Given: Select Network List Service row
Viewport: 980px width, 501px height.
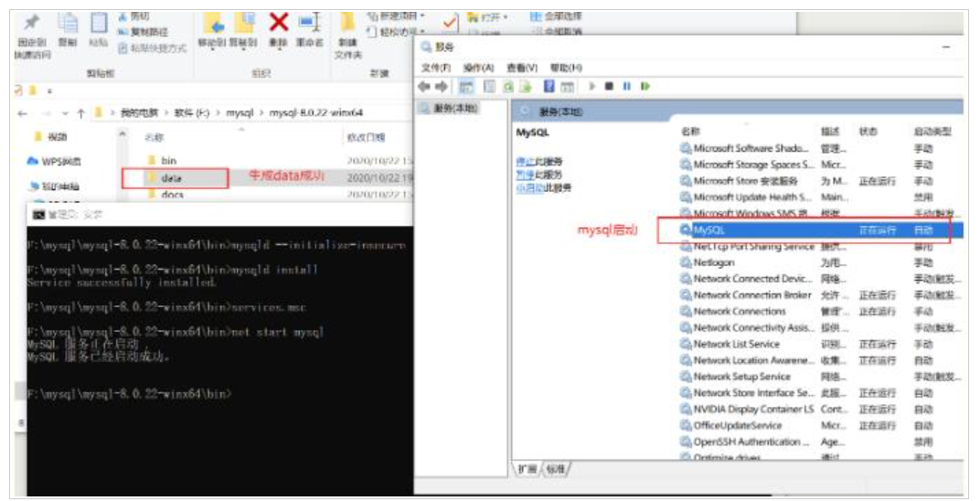Looking at the screenshot, I should tap(820, 344).
